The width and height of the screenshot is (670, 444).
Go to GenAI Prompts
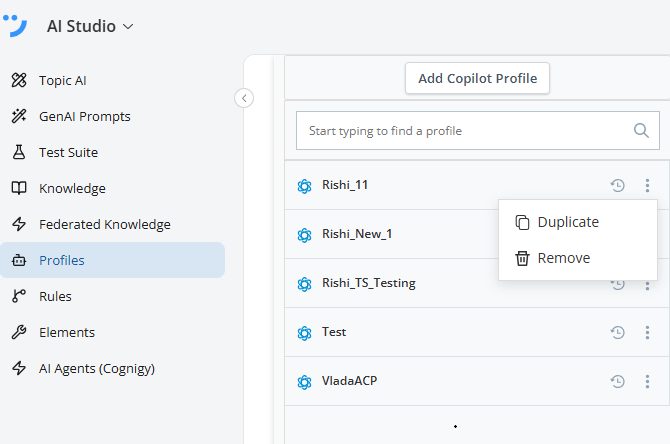coord(85,116)
